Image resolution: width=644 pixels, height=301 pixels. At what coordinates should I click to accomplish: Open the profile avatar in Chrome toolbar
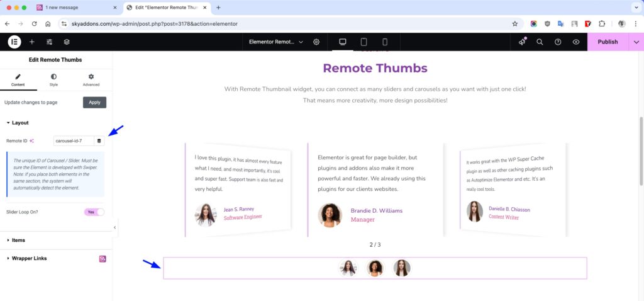pyautogui.click(x=622, y=24)
